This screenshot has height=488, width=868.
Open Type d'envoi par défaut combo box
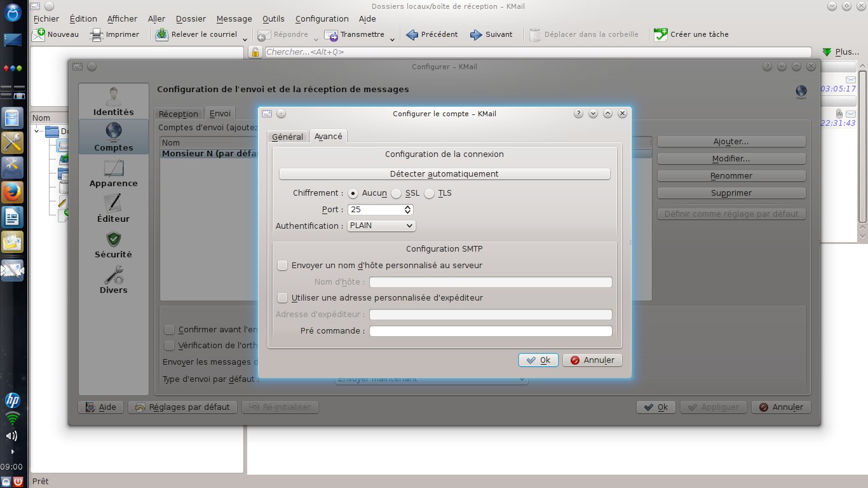(x=431, y=379)
